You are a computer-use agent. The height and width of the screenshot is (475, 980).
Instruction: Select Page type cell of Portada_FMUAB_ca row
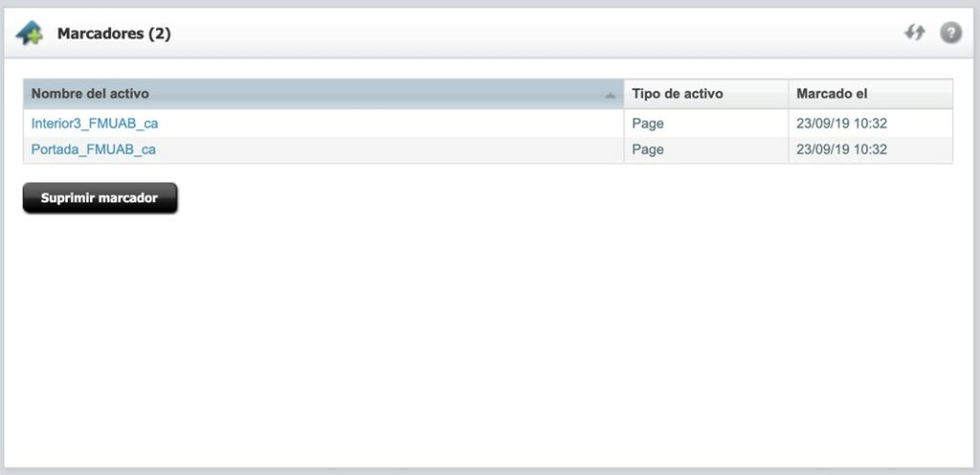coord(648,149)
